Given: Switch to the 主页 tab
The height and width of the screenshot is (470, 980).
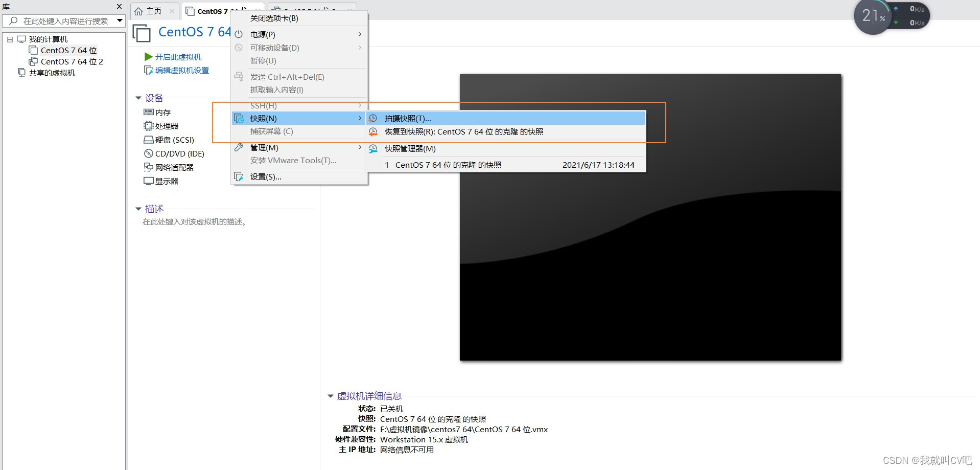Looking at the screenshot, I should click(x=154, y=11).
